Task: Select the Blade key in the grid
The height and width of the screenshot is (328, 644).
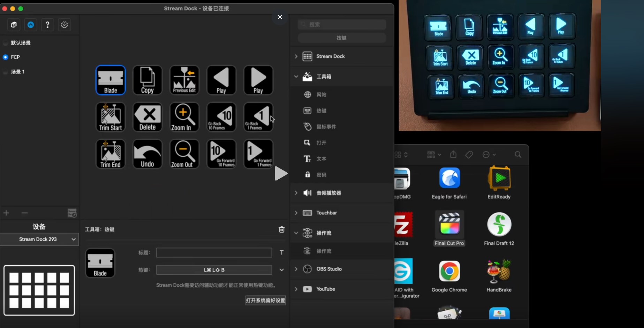Action: coord(111,80)
